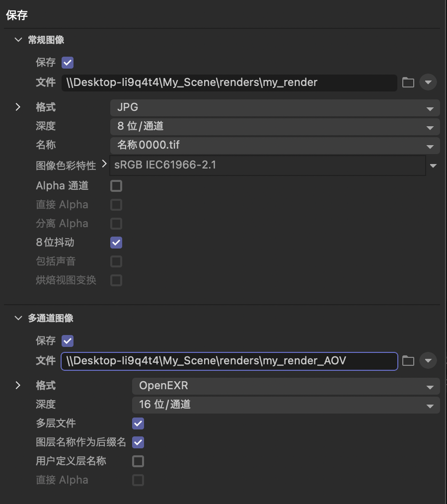447x504 pixels.
Task: Click the 多通道图像 section heading
Action: click(51, 318)
